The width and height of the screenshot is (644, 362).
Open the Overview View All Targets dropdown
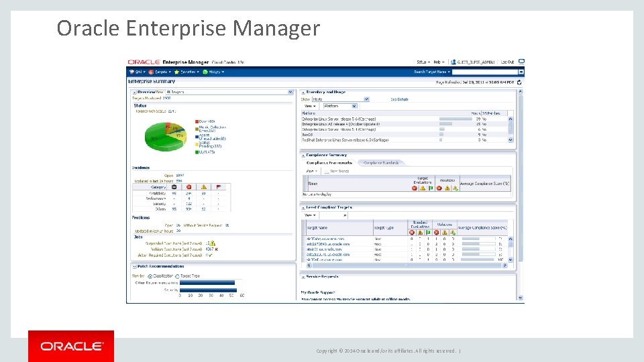[x=229, y=92]
